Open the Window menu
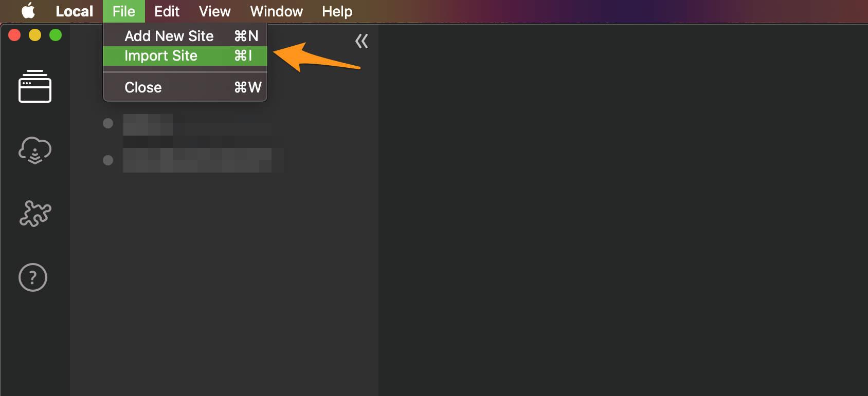 pos(277,11)
